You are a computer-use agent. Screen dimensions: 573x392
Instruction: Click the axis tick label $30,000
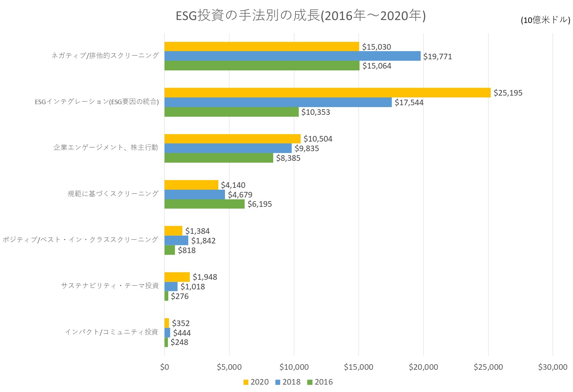pos(553,367)
